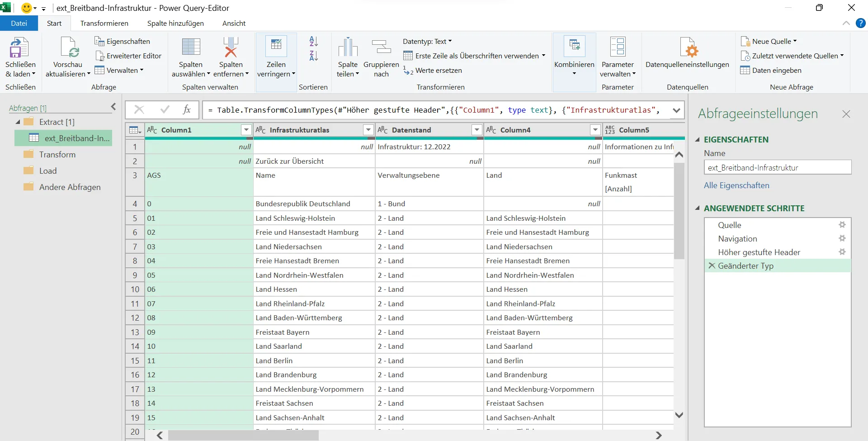868x441 pixels.
Task: Use Erste Zeile als Überschriften verwenden
Action: point(474,56)
